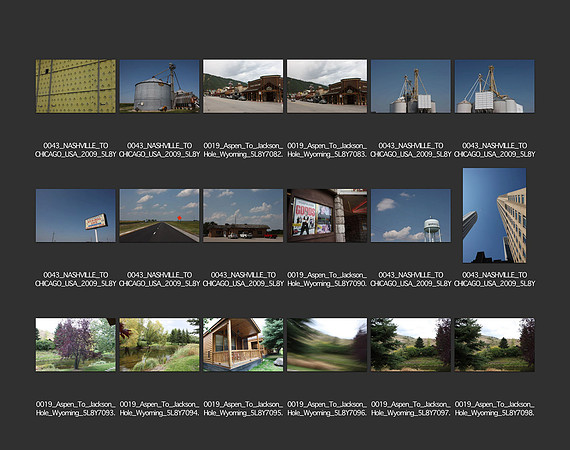
Task: Click the caption ending in 5L8Y7093
Action: point(76,409)
